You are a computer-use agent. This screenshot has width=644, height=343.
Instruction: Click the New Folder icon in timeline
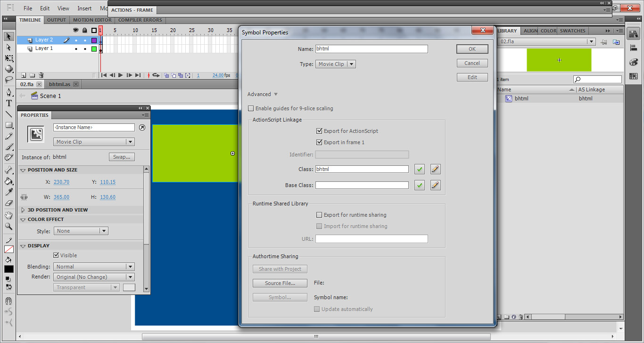tap(32, 75)
